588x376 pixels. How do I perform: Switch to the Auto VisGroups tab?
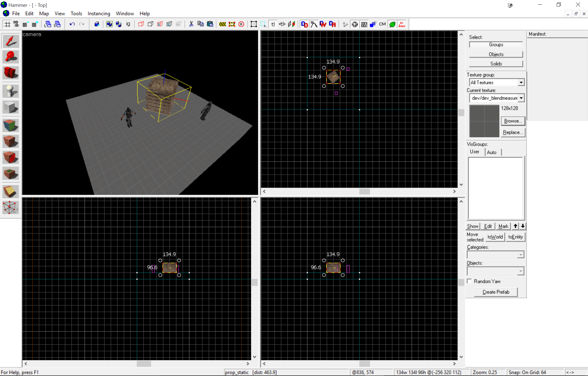click(492, 152)
